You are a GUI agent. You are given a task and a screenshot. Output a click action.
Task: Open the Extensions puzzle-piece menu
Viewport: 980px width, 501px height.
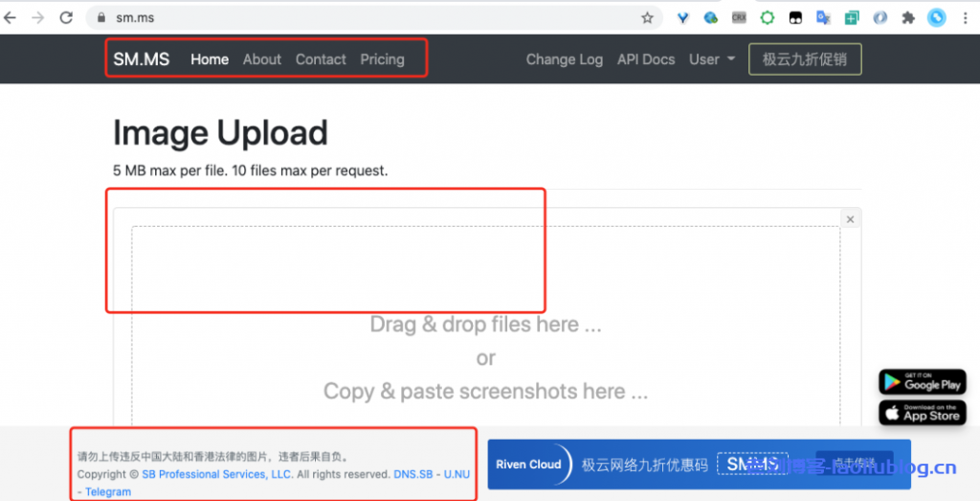[x=908, y=18]
